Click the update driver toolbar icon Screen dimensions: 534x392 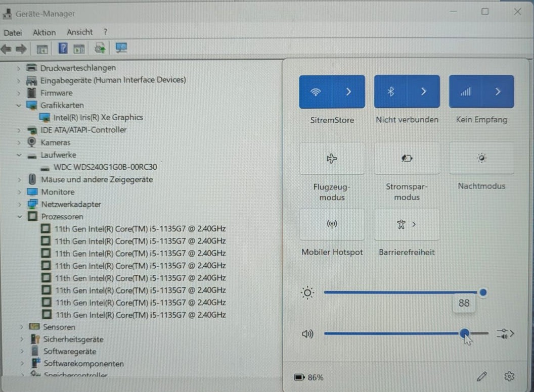[x=100, y=48]
